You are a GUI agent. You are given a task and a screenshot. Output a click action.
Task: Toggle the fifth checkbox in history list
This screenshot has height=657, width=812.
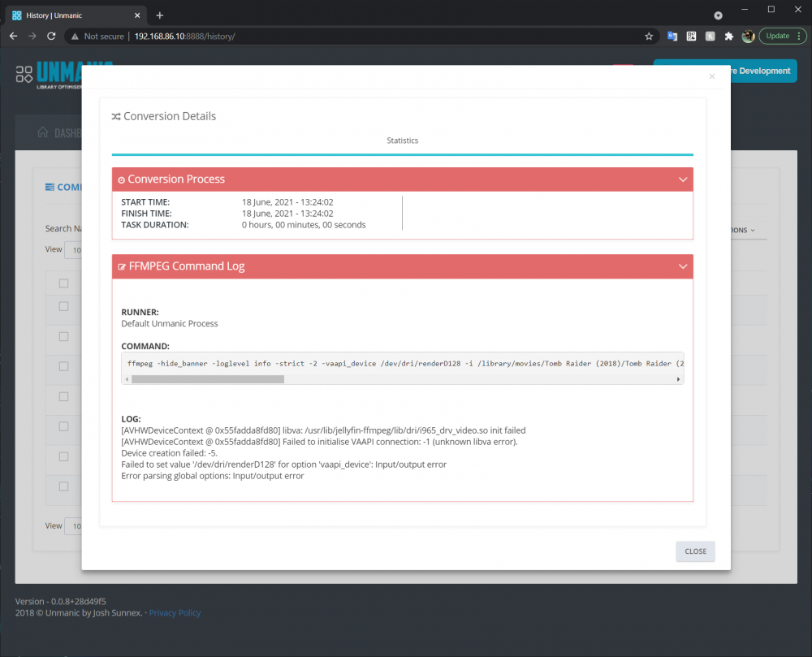pyautogui.click(x=63, y=396)
